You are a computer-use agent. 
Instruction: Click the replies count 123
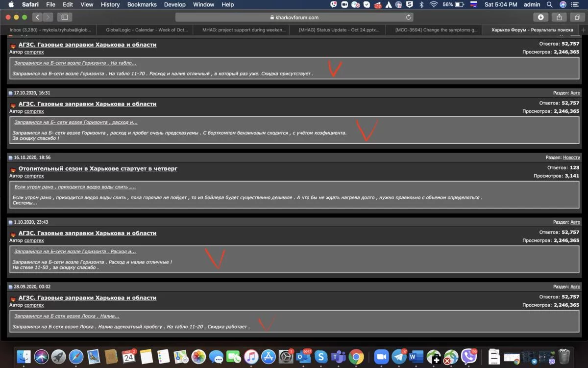pyautogui.click(x=574, y=168)
